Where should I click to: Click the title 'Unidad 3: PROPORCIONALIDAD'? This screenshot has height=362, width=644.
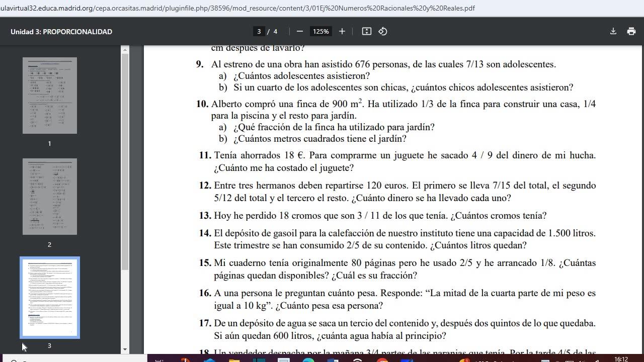[61, 32]
